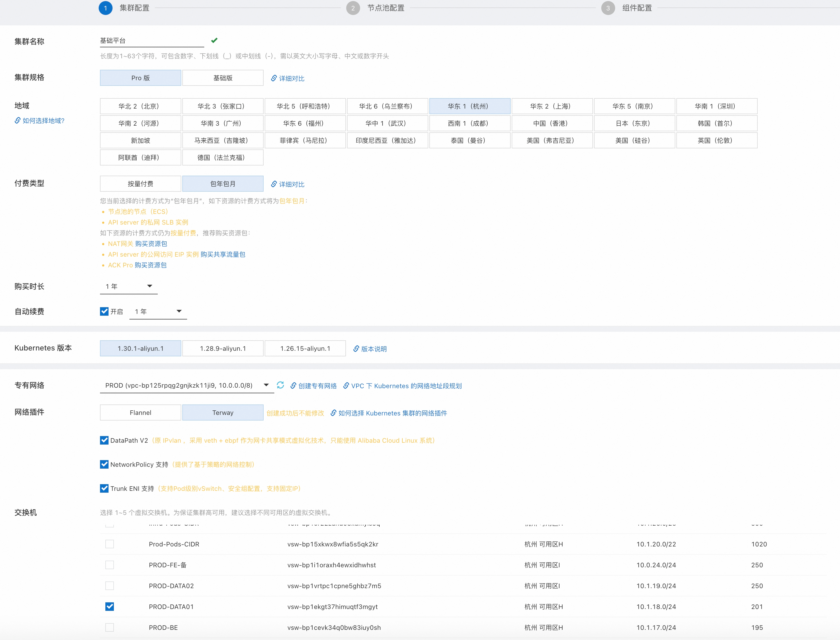Click step 1 circle 集群配置

(x=106, y=8)
